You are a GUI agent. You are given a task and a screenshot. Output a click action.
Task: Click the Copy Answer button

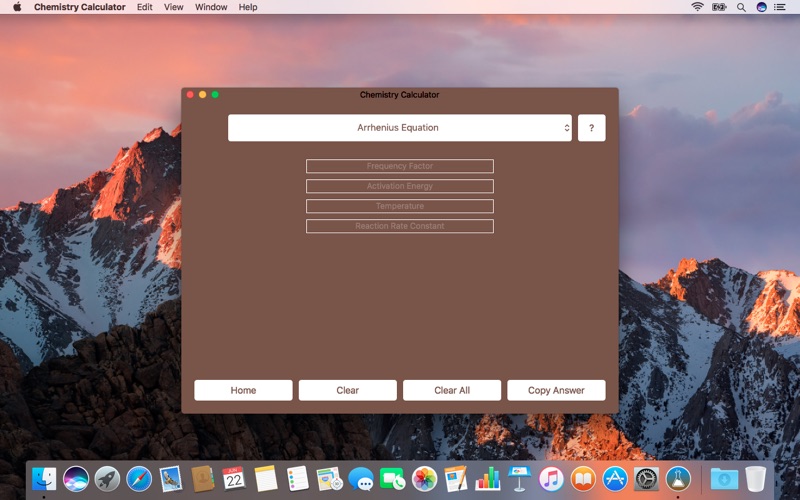[x=556, y=390]
